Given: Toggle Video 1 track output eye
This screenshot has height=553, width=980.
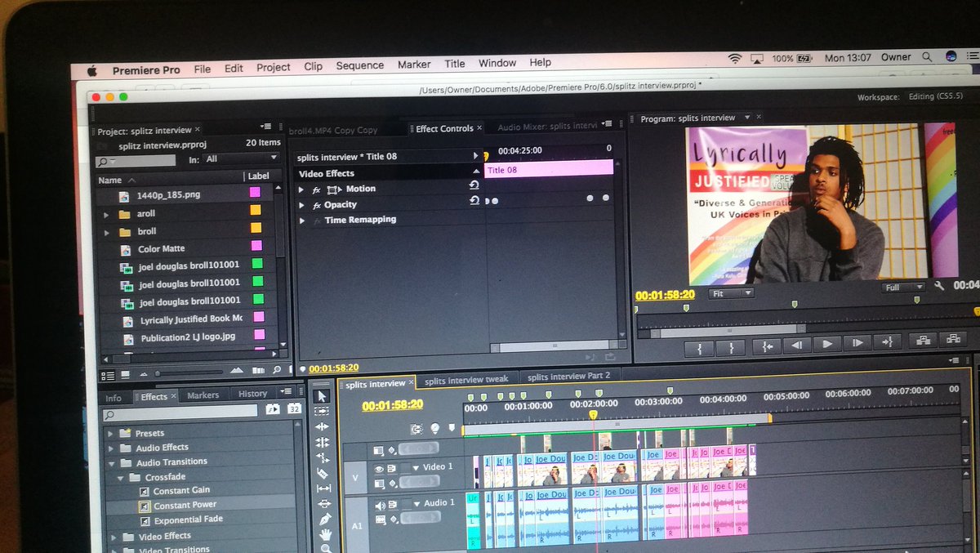Looking at the screenshot, I should pyautogui.click(x=379, y=469).
